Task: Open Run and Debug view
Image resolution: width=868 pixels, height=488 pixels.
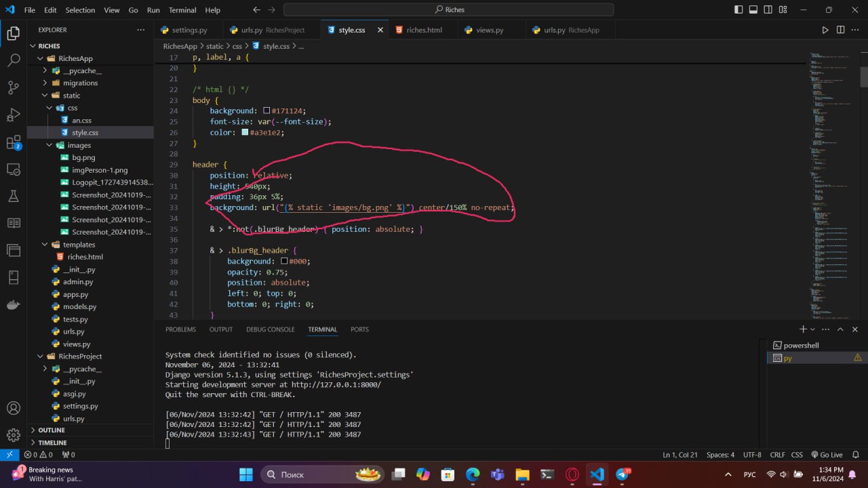Action: click(x=13, y=115)
